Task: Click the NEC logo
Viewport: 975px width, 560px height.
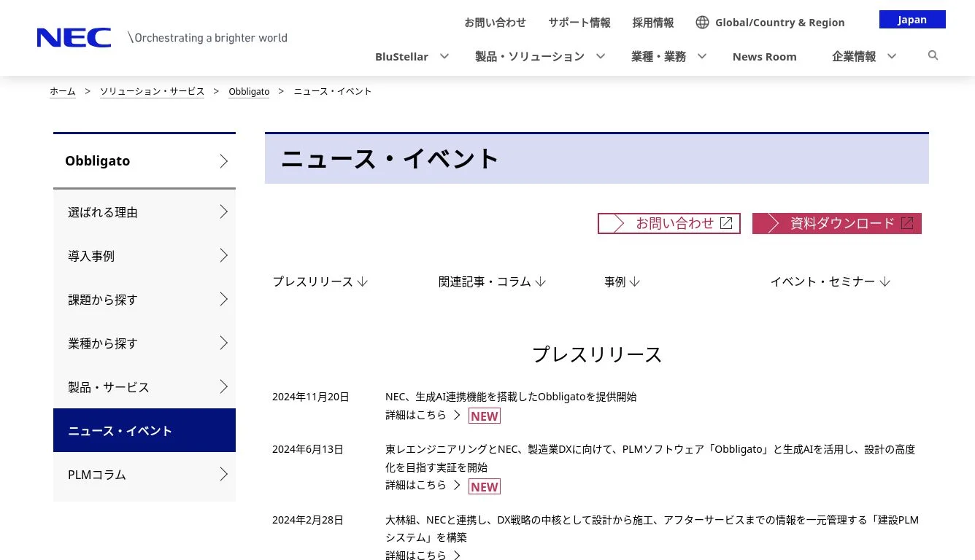Action: pyautogui.click(x=74, y=37)
